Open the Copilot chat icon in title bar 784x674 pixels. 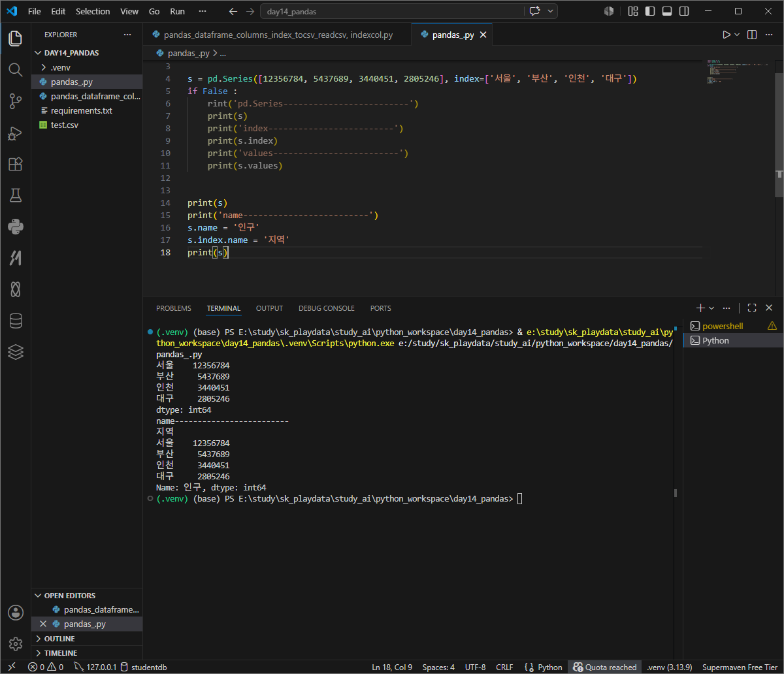coord(536,11)
